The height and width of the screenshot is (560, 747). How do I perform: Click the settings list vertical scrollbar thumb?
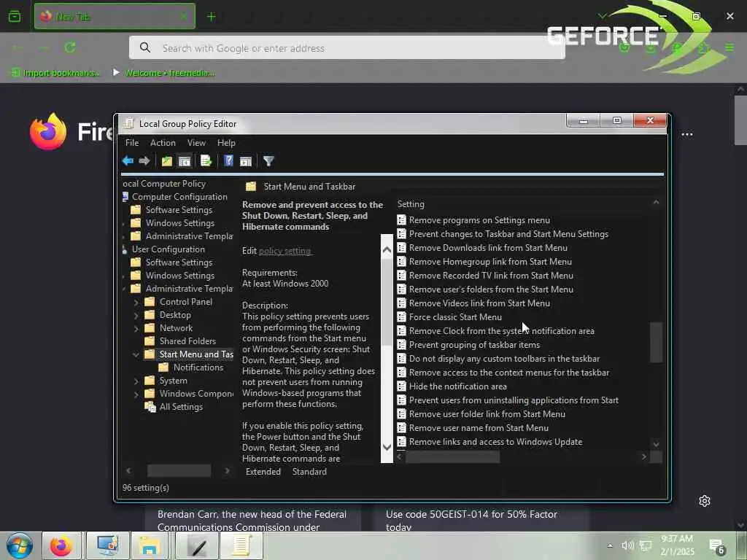[656, 343]
